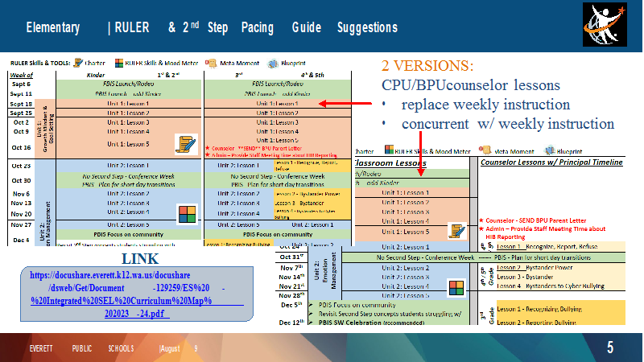Click the '2 VERSIONS:' heading
644x362 pixels.
(427, 66)
